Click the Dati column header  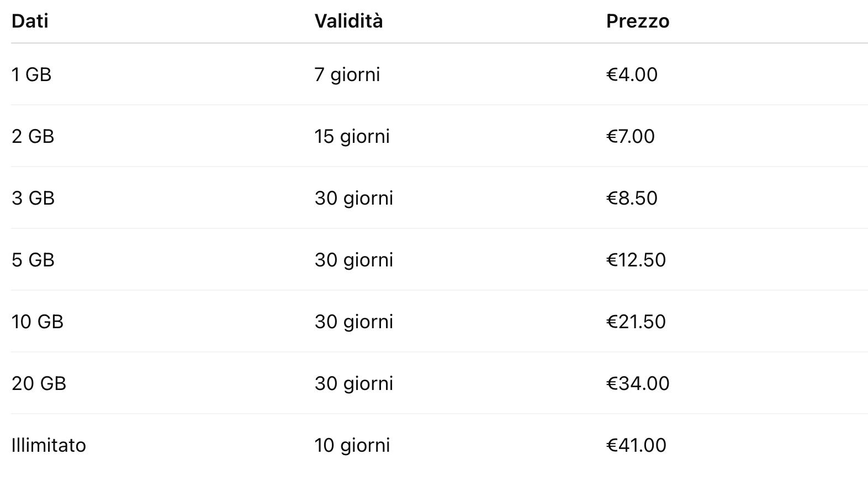pyautogui.click(x=30, y=22)
